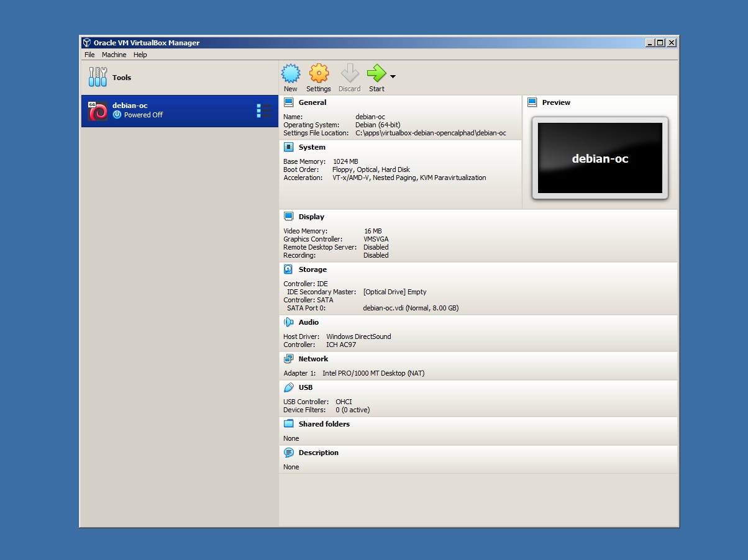Screen dimensions: 748x560
Task: Open the General settings header link
Action: pyautogui.click(x=312, y=102)
